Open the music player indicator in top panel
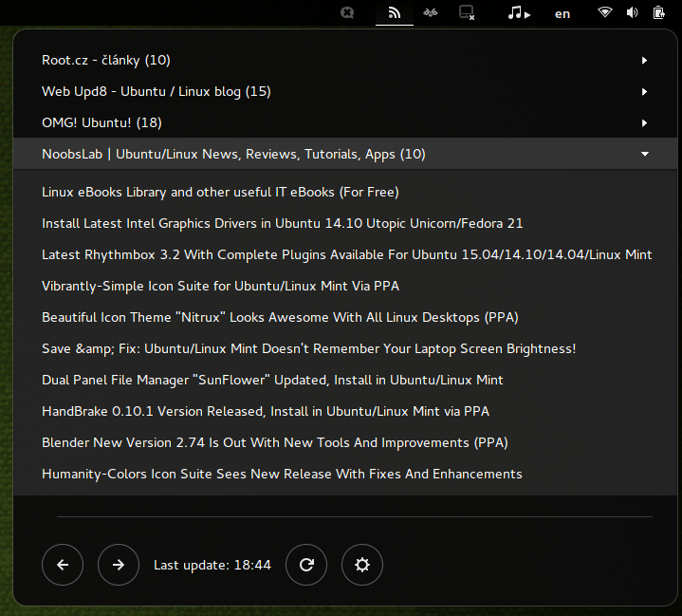682x616 pixels. (519, 13)
